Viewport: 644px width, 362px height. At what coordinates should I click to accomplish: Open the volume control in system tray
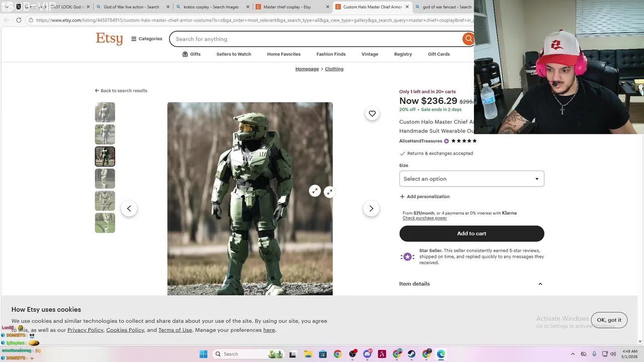[x=614, y=354]
